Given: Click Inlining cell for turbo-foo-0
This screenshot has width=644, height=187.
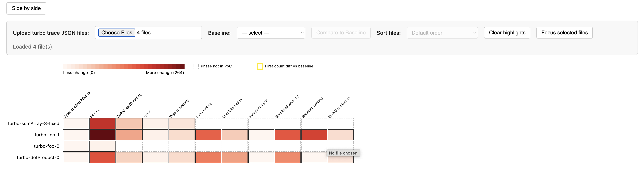Looking at the screenshot, I should pyautogui.click(x=102, y=146).
